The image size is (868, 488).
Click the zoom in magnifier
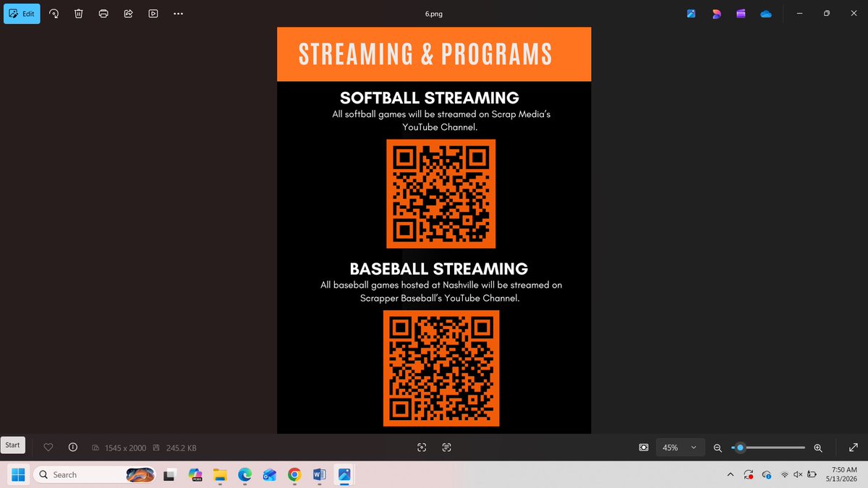coord(818,448)
